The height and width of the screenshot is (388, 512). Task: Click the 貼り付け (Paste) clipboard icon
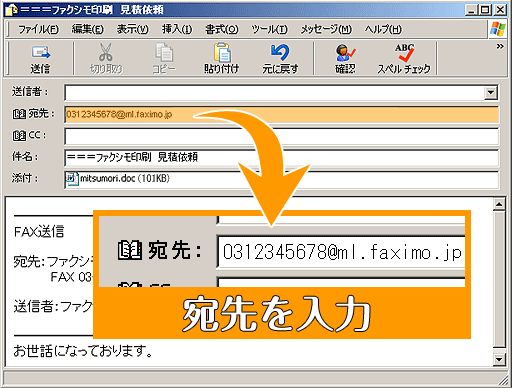click(222, 52)
